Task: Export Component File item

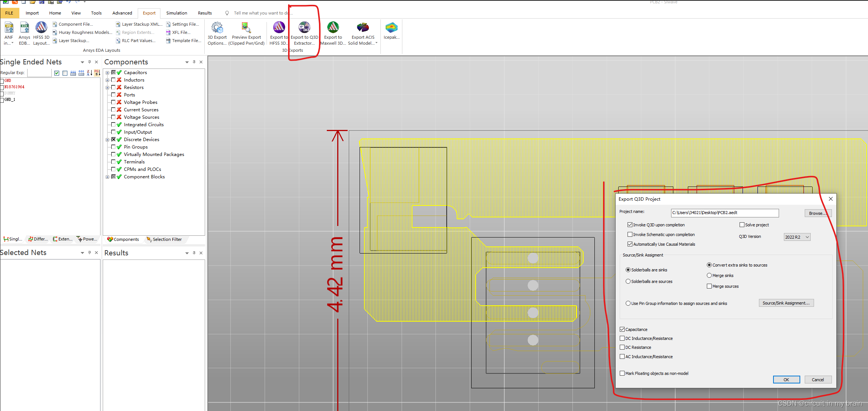Action: point(73,24)
